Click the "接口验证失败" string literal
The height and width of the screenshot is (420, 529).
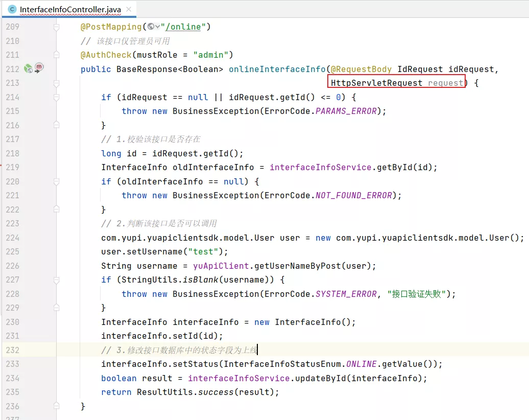click(416, 294)
